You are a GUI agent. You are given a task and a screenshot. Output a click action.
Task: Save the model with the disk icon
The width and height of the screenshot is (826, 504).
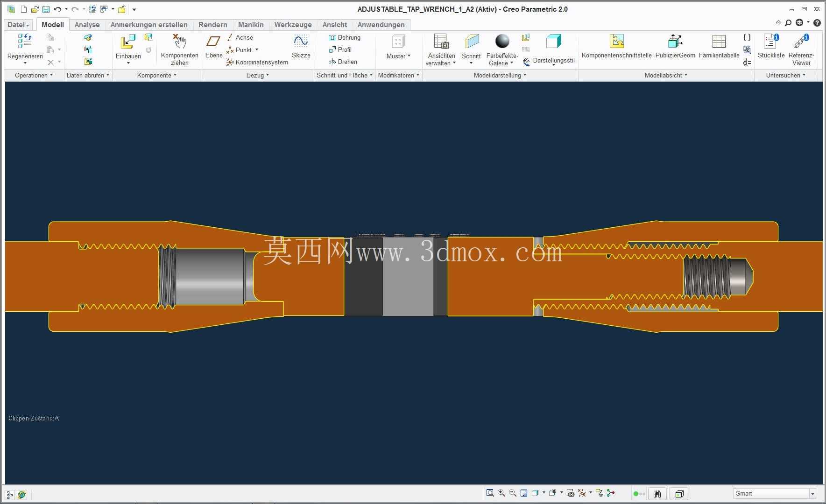(46, 9)
